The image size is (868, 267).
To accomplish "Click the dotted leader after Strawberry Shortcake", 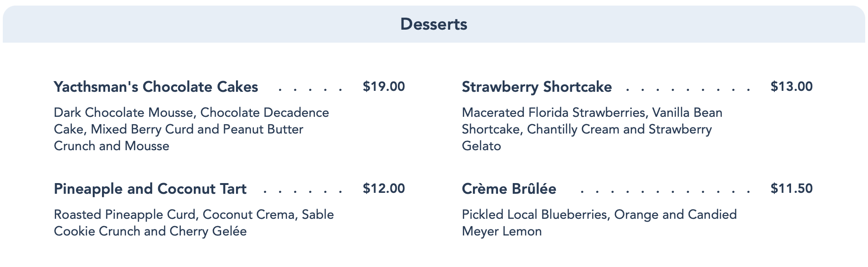I will coord(688,89).
